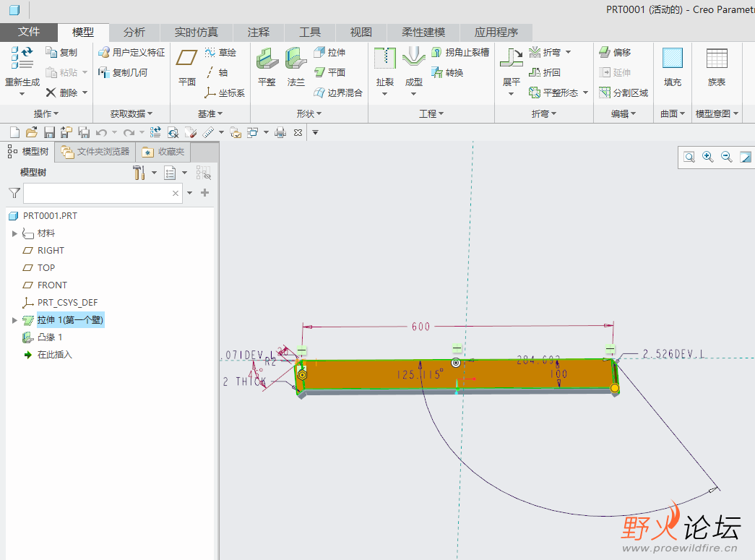The height and width of the screenshot is (560, 755).
Task: Switch to the Analysis (分析) tab
Action: (134, 33)
